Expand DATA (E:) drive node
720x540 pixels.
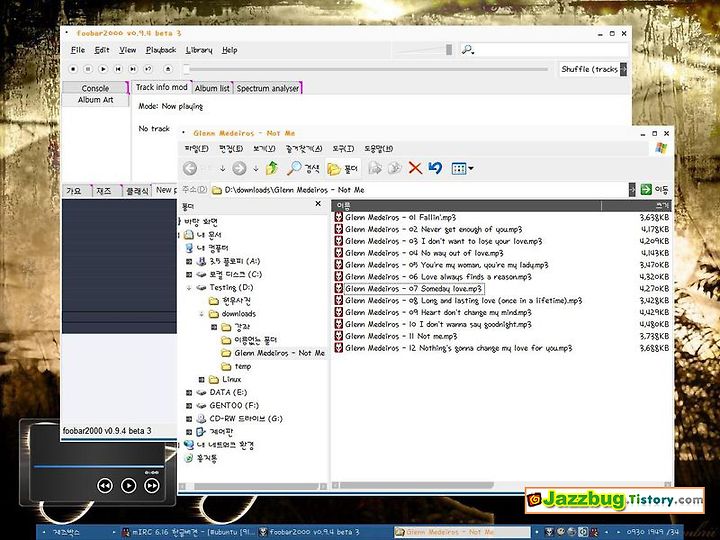[189, 393]
